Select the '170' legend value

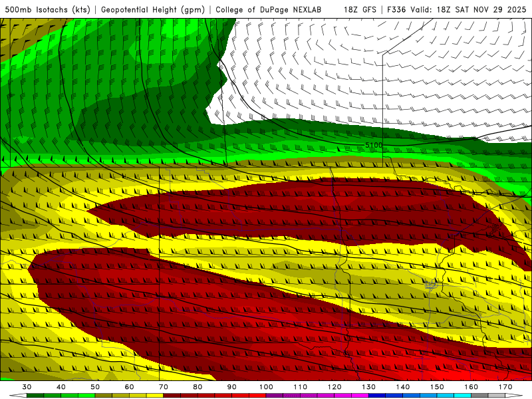[505, 387]
